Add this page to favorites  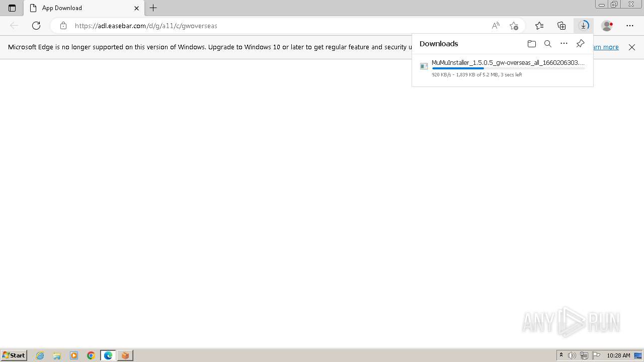coord(514,26)
